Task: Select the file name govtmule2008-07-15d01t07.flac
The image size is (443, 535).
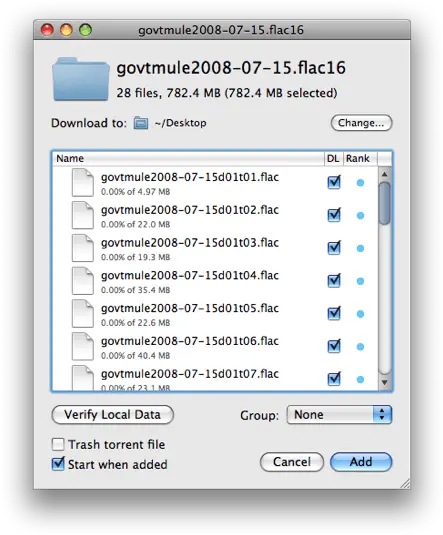Action: [x=190, y=374]
